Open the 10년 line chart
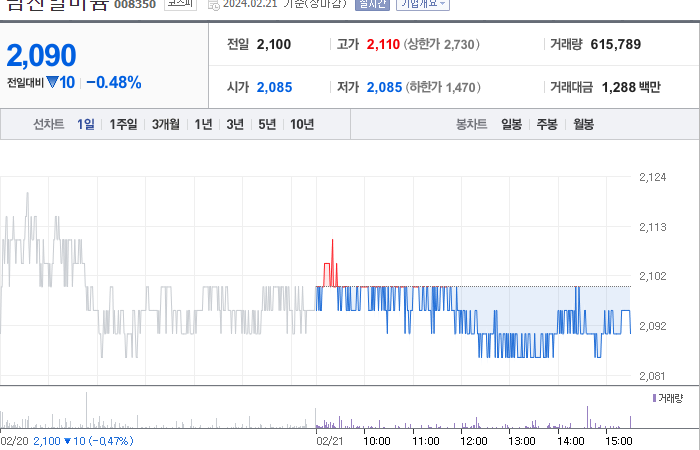 (302, 124)
